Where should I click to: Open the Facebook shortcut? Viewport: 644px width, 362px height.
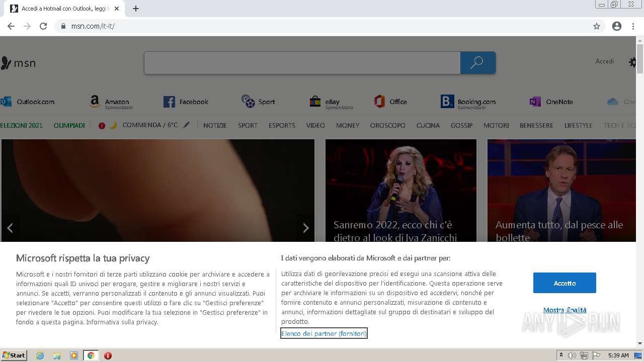pos(186,102)
